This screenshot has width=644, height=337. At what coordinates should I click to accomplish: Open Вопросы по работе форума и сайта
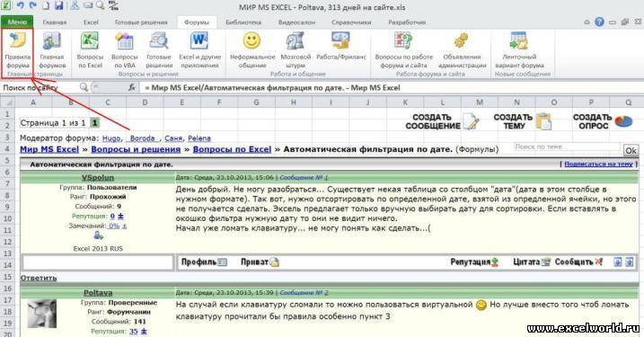click(403, 50)
